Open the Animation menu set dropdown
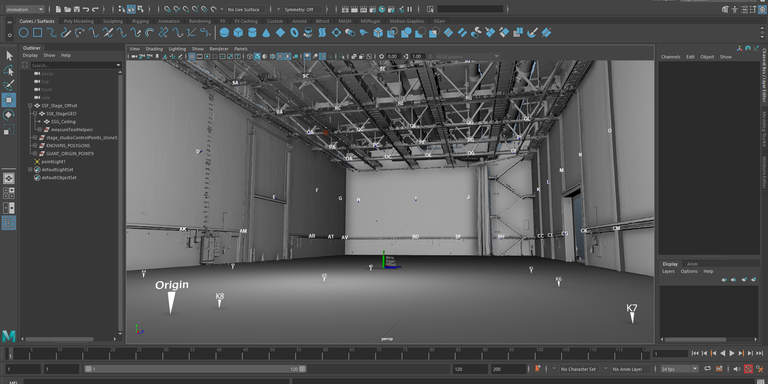The width and height of the screenshot is (768, 384). [25, 9]
